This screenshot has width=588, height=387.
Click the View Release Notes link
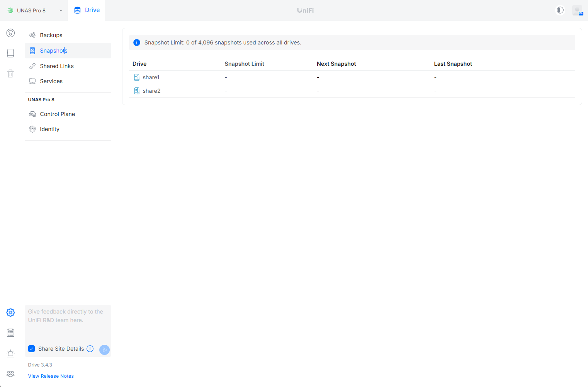pos(51,376)
